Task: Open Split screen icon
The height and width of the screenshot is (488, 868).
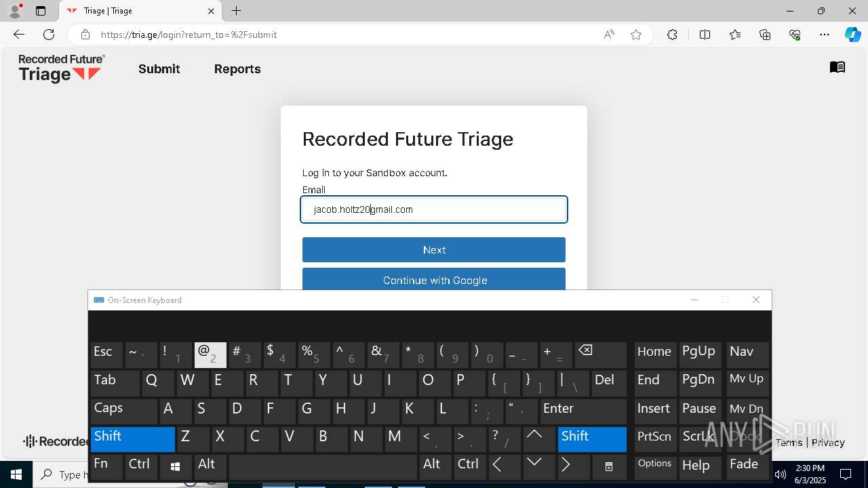Action: tap(705, 35)
